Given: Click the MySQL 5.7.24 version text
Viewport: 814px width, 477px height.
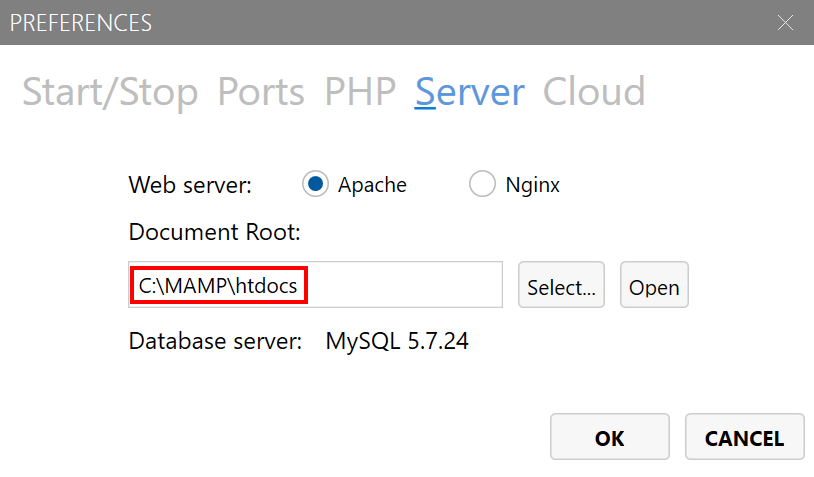Looking at the screenshot, I should 397,341.
